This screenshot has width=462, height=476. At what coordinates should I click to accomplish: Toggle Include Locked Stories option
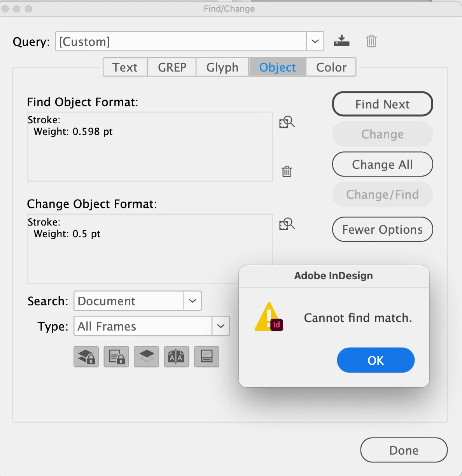coord(116,357)
